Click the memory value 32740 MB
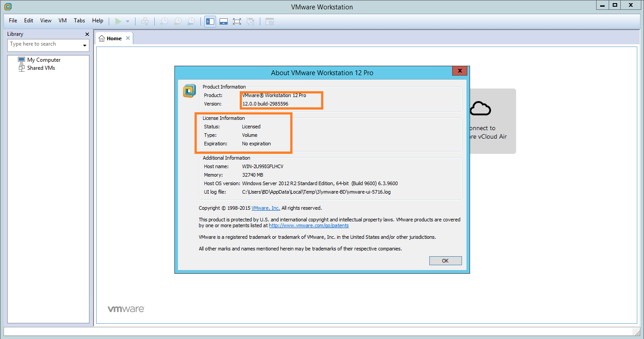 [253, 175]
